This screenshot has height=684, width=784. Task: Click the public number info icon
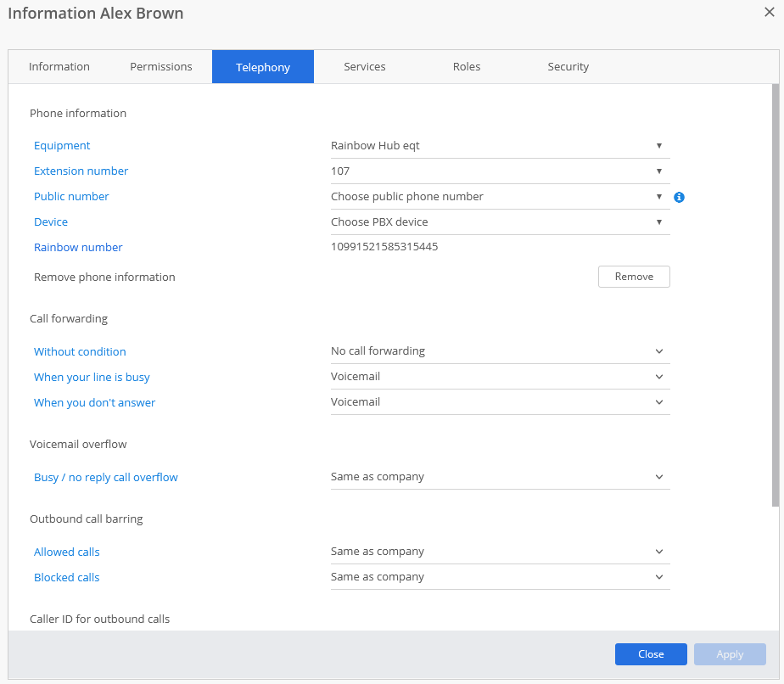tap(679, 197)
